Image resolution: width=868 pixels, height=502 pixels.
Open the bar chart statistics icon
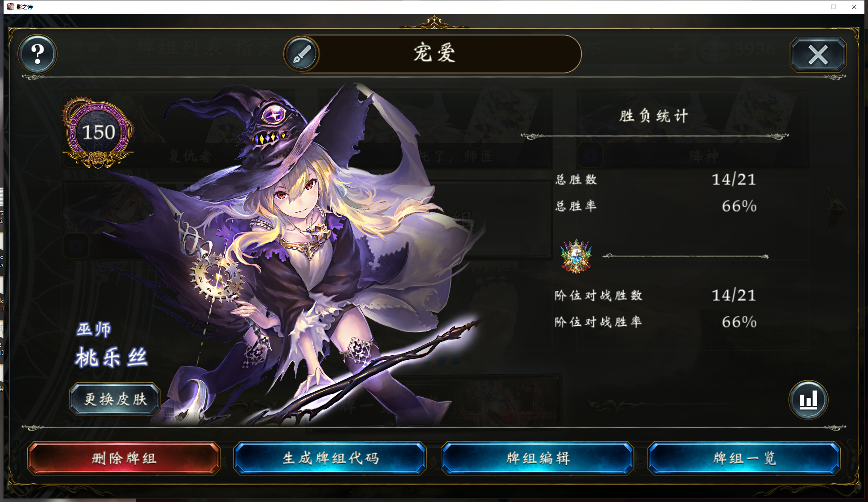808,399
